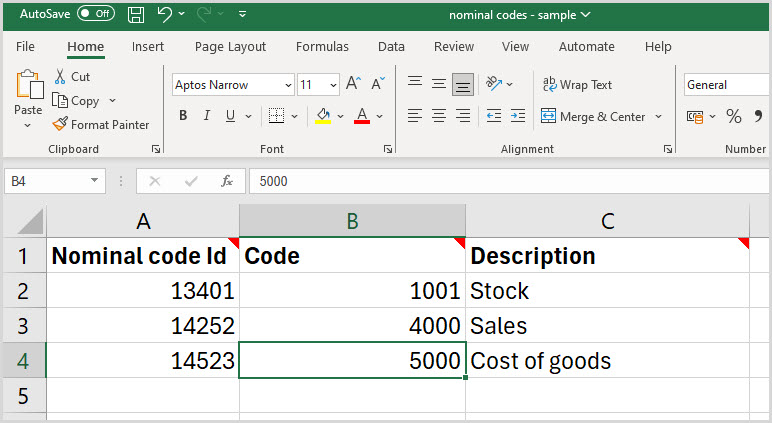
Task: Open Customize Quick Access Toolbar dropdown
Action: [242, 14]
